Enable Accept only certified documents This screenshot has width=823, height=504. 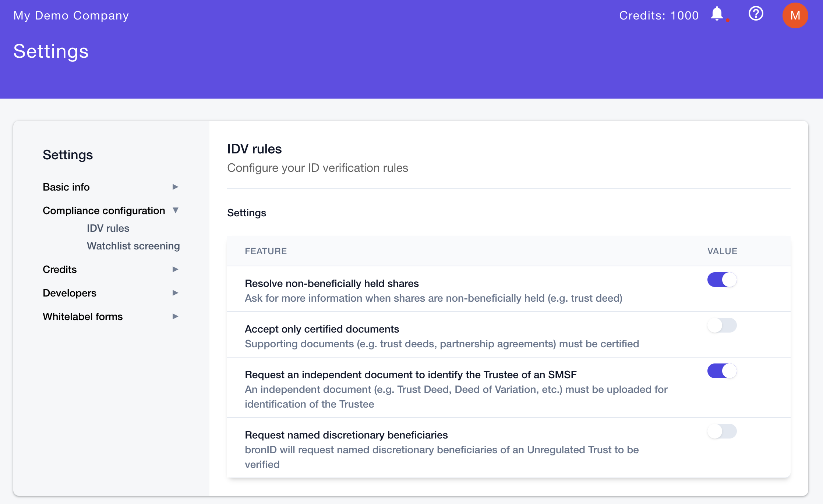pos(722,325)
